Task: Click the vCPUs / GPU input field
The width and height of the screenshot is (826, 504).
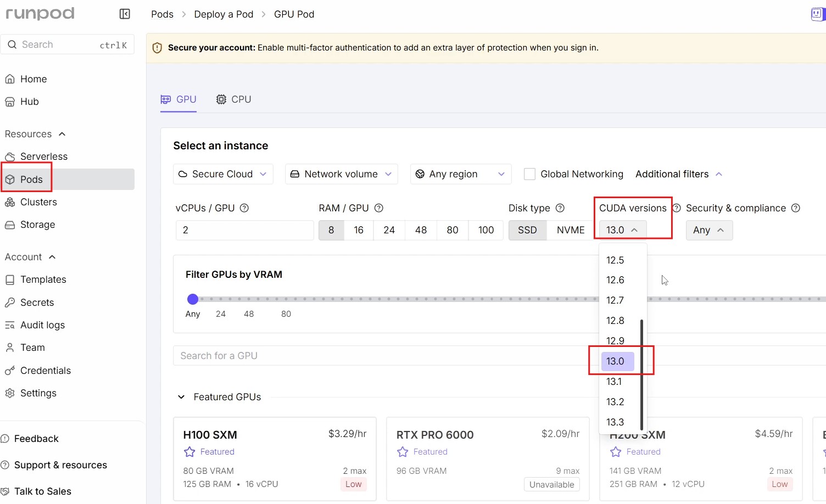Action: point(245,230)
